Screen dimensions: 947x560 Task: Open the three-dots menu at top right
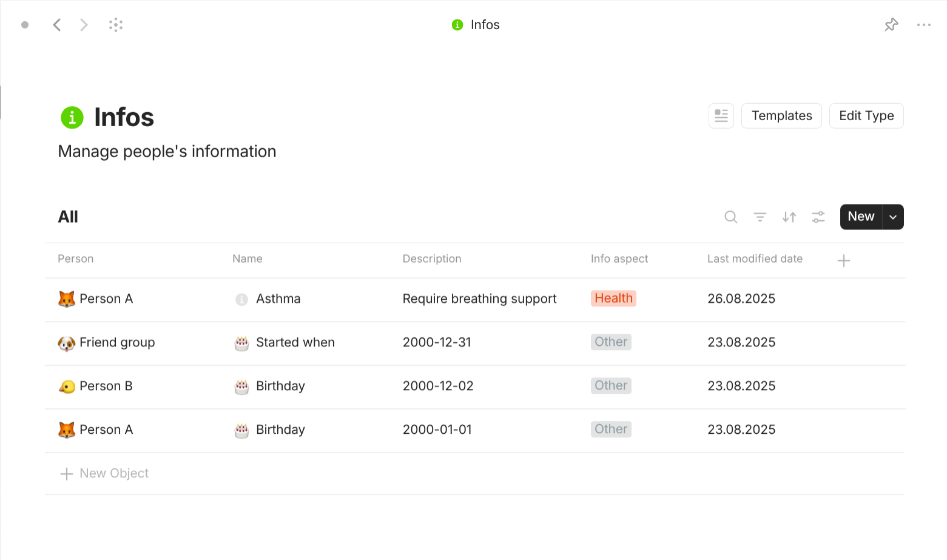(x=924, y=24)
